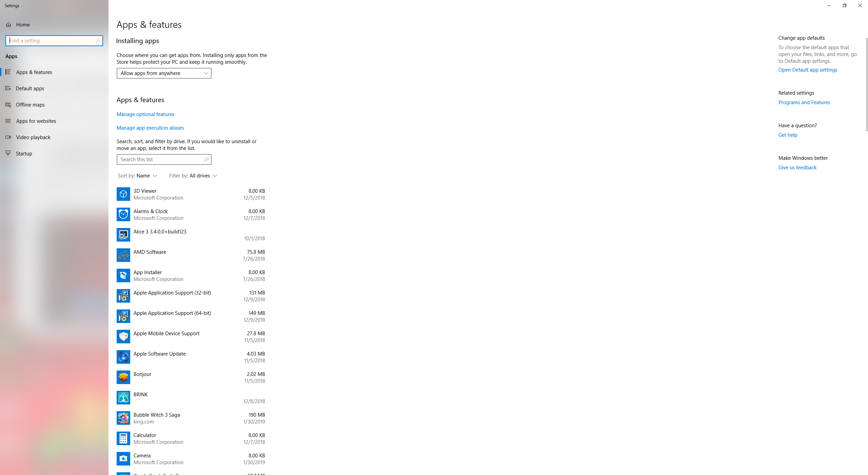Viewport: 868px width, 475px height.
Task: Select the Startup sidebar item
Action: [x=23, y=153]
